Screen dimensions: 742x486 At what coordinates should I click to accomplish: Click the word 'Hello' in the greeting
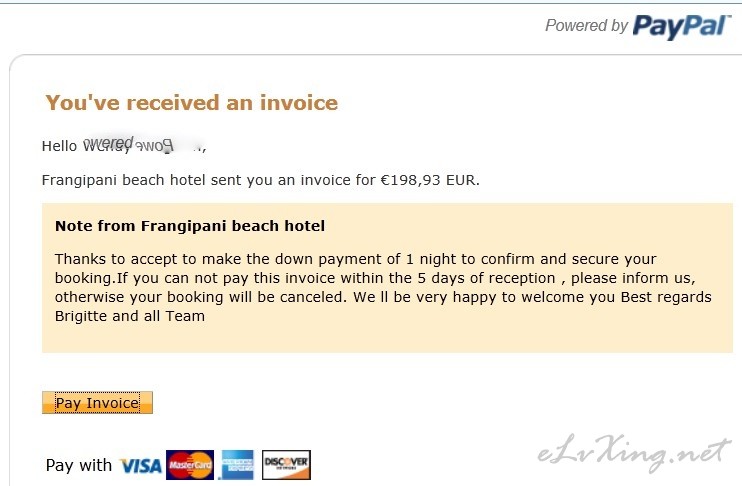pyautogui.click(x=59, y=146)
